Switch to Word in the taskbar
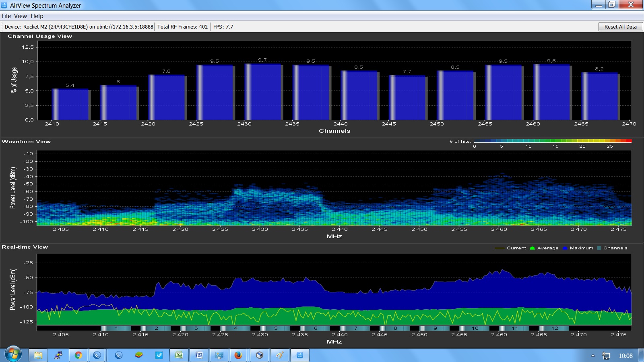Image resolution: width=644 pixels, height=362 pixels. 199,355
